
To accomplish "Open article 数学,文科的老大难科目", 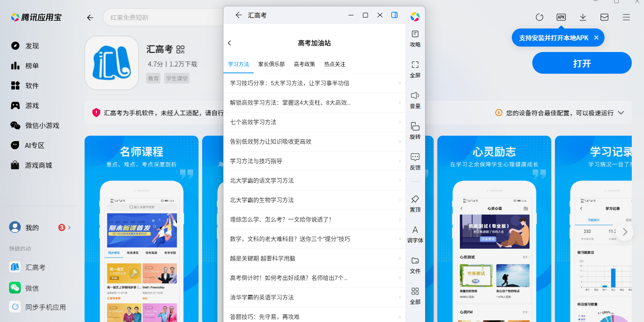I will click(314, 239).
